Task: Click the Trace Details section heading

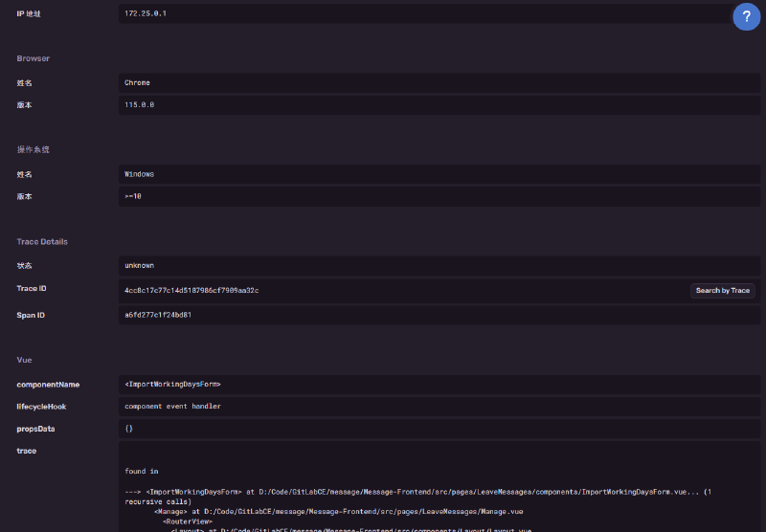Action: pos(42,241)
